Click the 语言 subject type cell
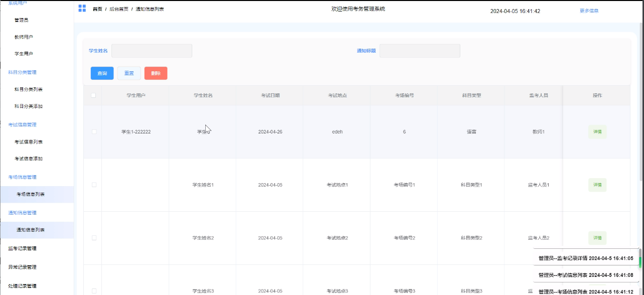 [471, 132]
